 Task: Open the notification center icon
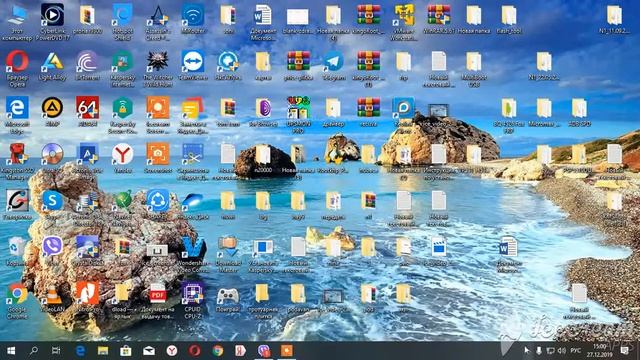(624, 351)
